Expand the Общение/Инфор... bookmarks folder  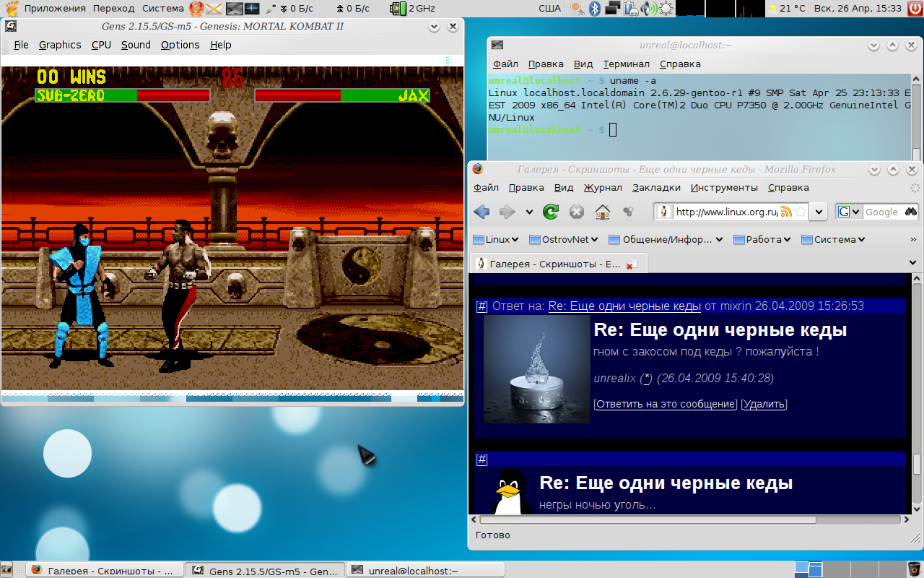pyautogui.click(x=667, y=240)
